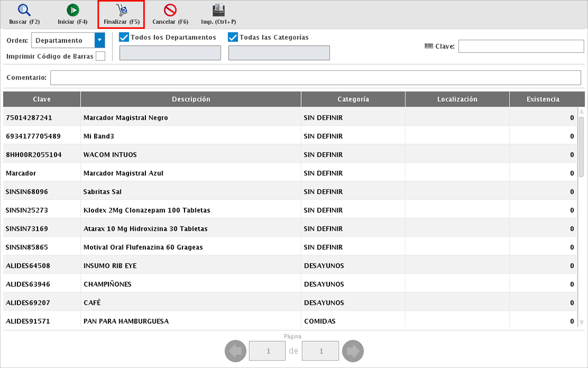Click the Comentario text field
Screen dimensions: 588x368
coord(315,78)
